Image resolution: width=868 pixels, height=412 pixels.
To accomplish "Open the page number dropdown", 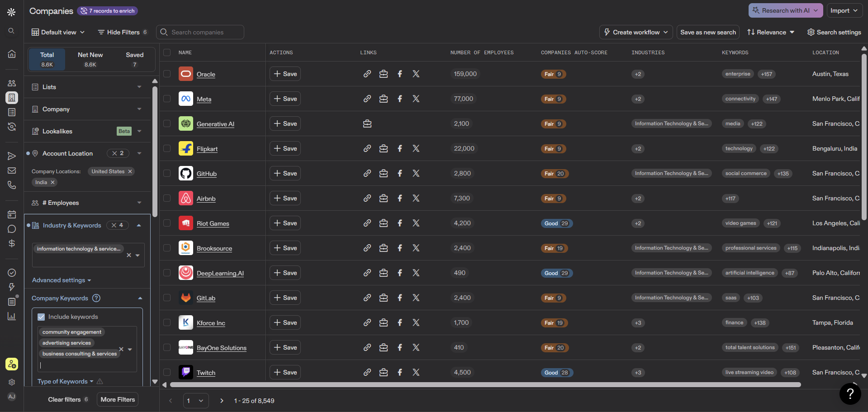I will 196,401.
